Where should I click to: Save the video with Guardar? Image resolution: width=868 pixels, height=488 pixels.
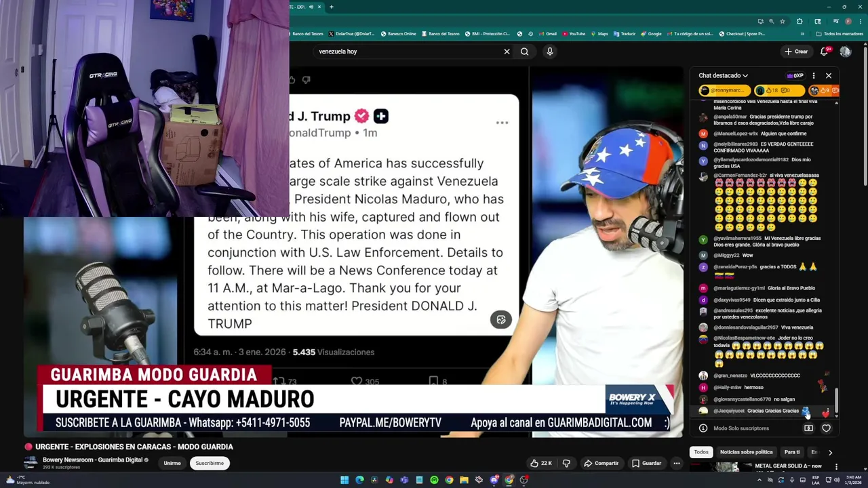click(647, 464)
